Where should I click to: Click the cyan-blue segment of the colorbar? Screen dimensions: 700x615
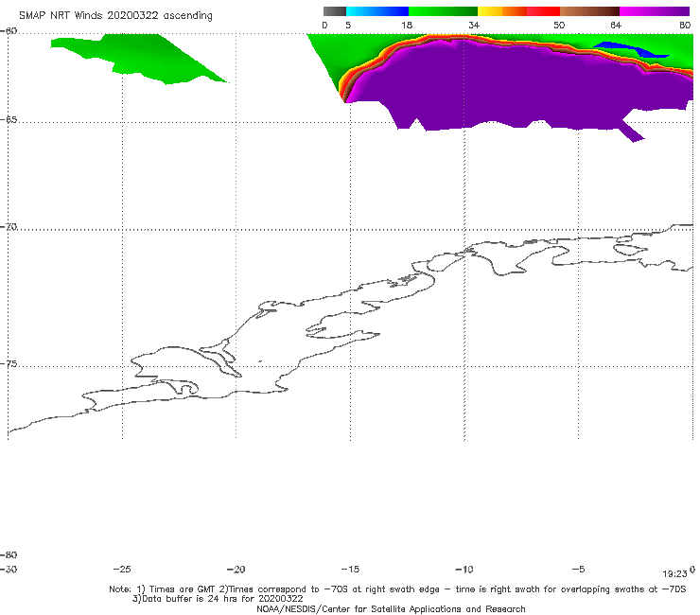pyautogui.click(x=377, y=11)
